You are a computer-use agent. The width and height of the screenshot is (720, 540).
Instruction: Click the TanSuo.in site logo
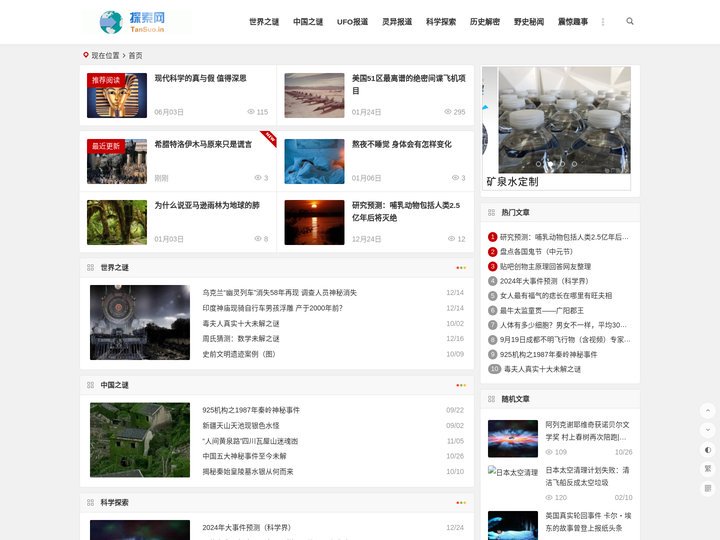[x=137, y=22]
